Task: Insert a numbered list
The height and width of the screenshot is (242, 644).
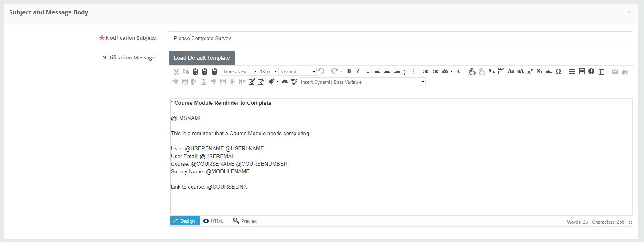Action: [x=406, y=71]
